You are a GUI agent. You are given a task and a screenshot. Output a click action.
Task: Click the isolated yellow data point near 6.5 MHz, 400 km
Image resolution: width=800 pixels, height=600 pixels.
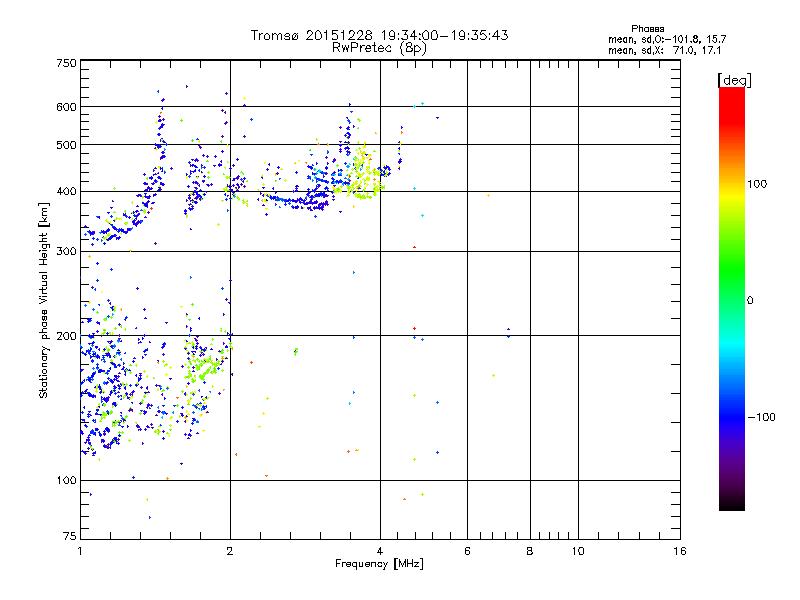[488, 195]
